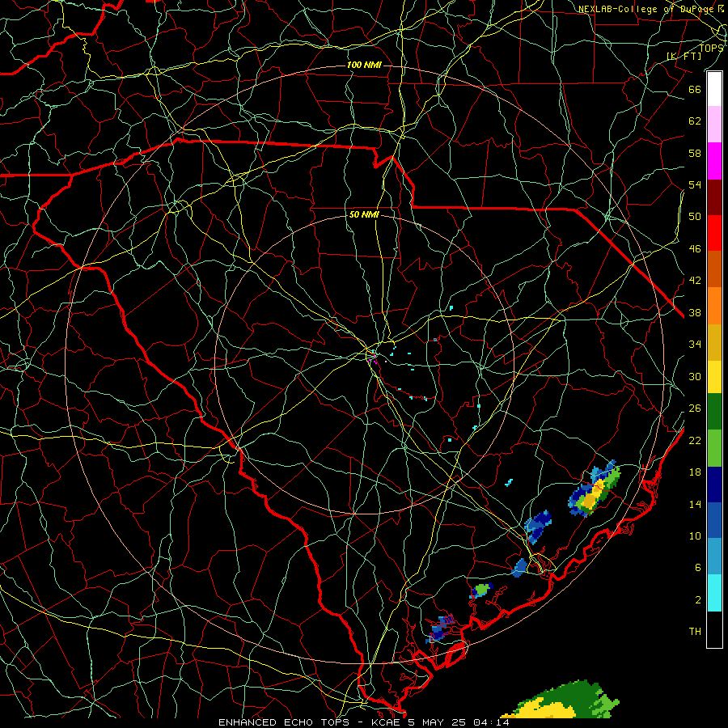Viewport: 728px width, 728px height.
Task: Click the "50 NMI" range ring label
Action: [364, 214]
